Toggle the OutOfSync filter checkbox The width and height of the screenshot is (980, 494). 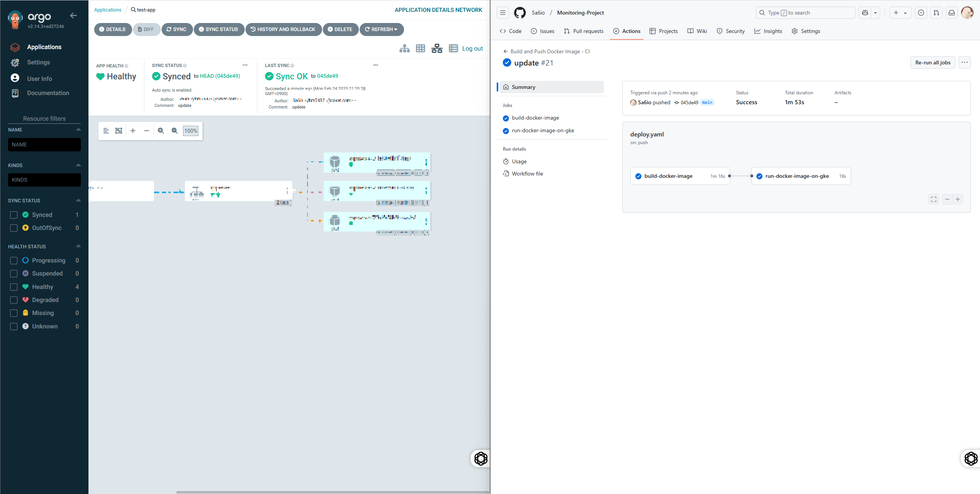[14, 228]
